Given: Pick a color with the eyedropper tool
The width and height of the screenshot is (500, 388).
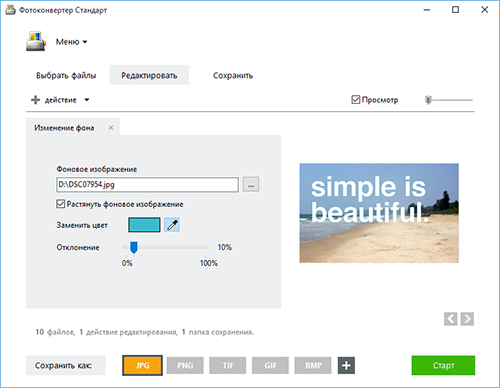Looking at the screenshot, I should point(172,225).
